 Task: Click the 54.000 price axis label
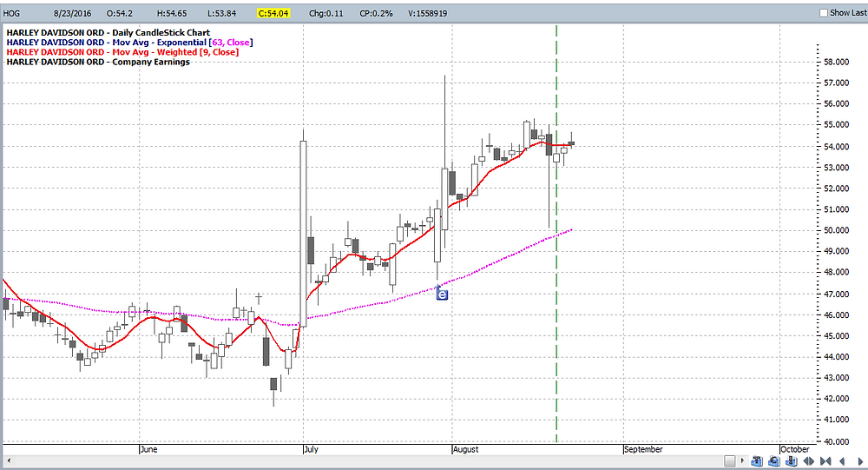point(837,146)
